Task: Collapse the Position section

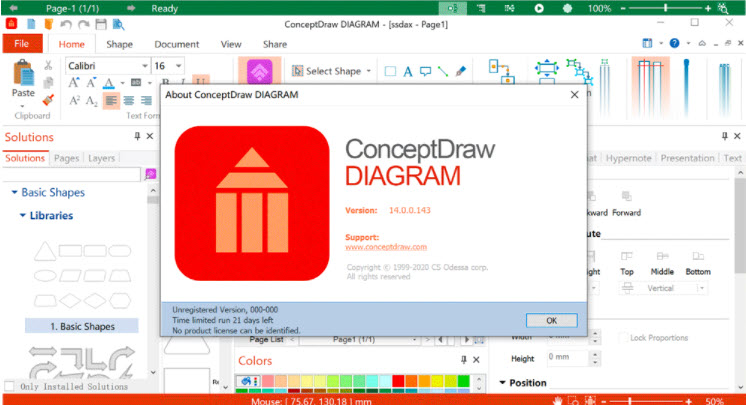Action: click(x=502, y=383)
